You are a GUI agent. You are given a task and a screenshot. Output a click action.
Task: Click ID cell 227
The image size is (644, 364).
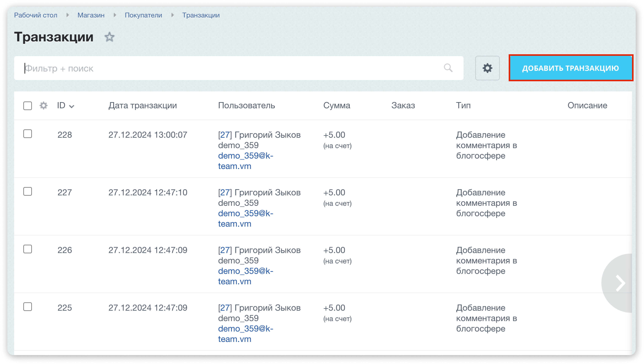(x=65, y=192)
